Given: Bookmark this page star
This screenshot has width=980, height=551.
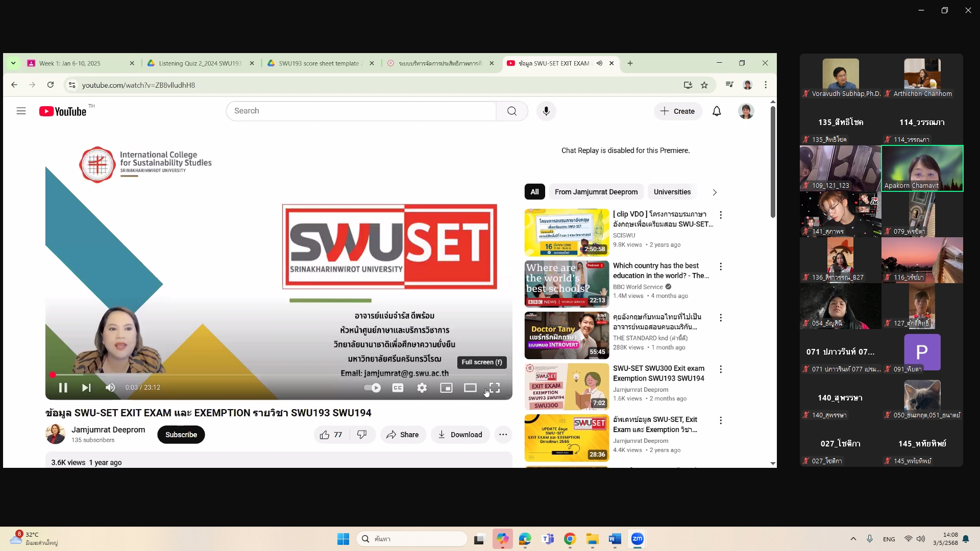Looking at the screenshot, I should [704, 85].
